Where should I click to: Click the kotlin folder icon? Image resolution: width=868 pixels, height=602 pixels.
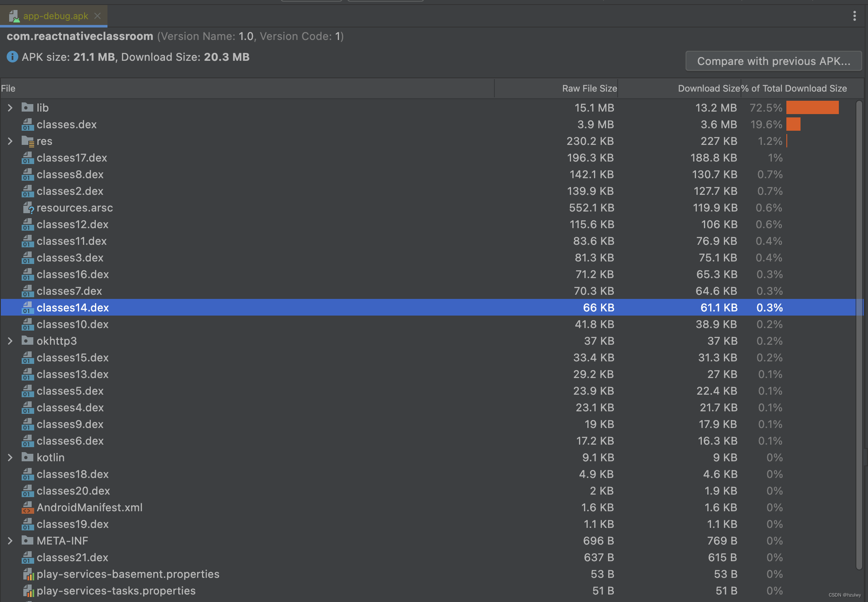[x=27, y=457]
